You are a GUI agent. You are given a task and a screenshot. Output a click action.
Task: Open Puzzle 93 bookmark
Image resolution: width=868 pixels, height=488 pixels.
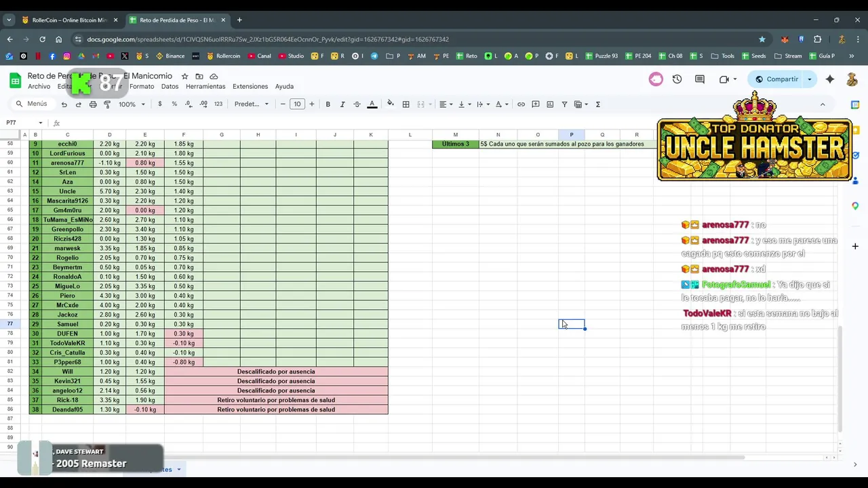tap(601, 56)
